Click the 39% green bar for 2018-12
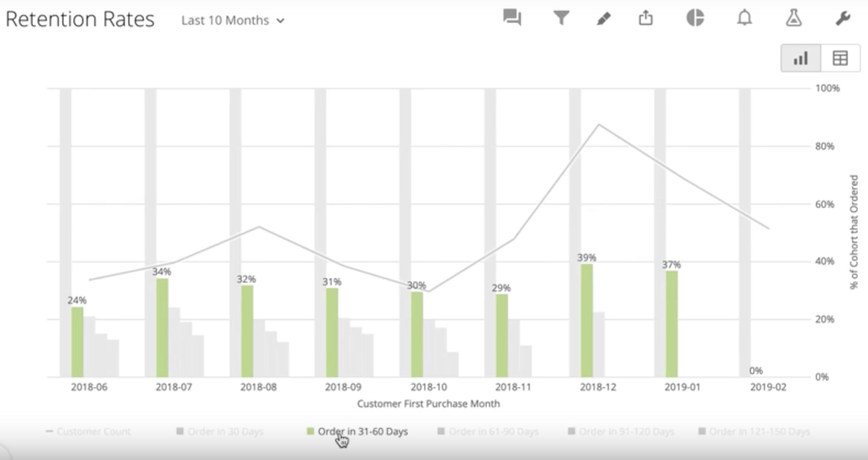Viewport: 868px width, 460px height. (x=587, y=320)
